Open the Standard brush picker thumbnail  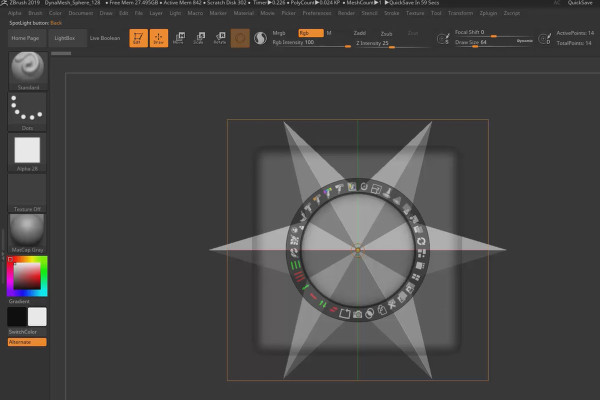(28, 71)
